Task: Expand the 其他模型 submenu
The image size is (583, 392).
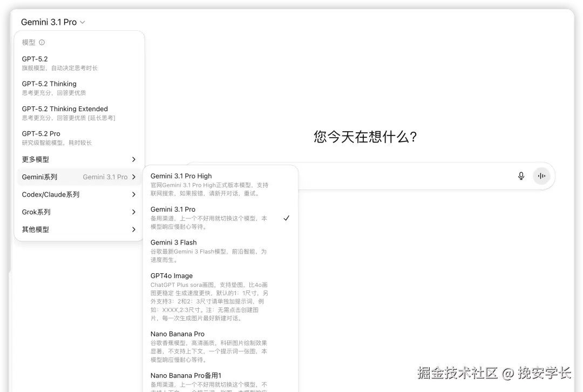Action: tap(79, 229)
